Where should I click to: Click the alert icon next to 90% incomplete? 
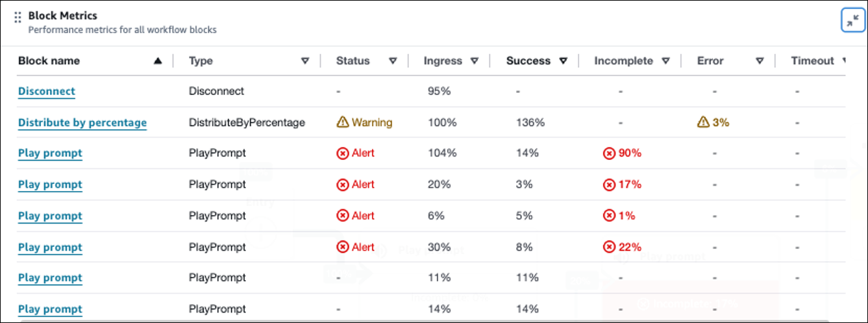click(x=609, y=153)
